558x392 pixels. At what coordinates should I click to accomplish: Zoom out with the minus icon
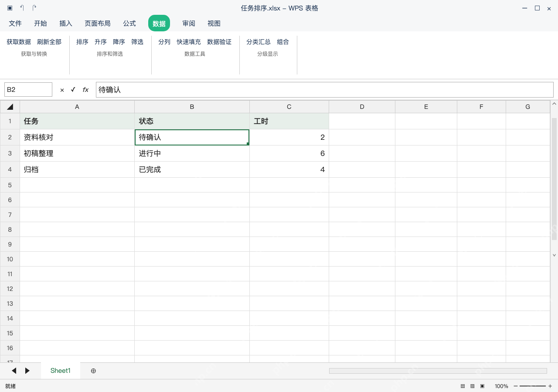[516, 386]
